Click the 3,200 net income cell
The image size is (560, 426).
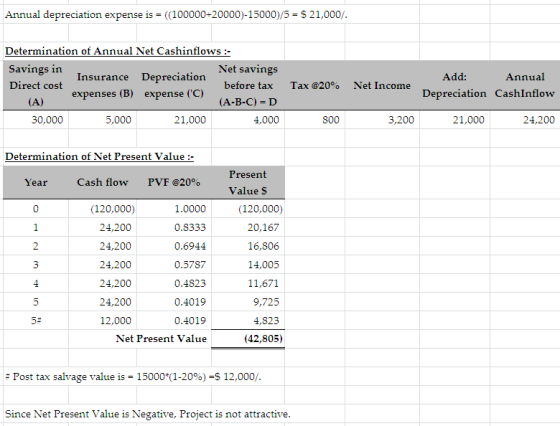[382, 120]
